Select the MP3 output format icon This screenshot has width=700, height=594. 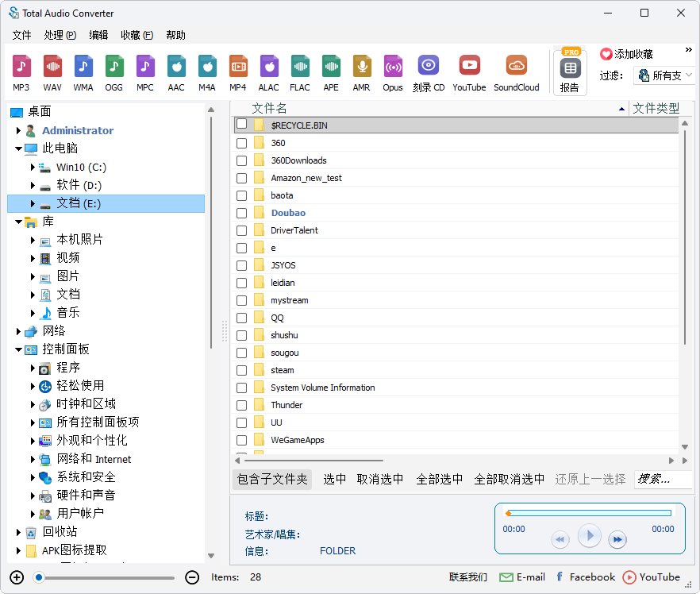[x=21, y=73]
